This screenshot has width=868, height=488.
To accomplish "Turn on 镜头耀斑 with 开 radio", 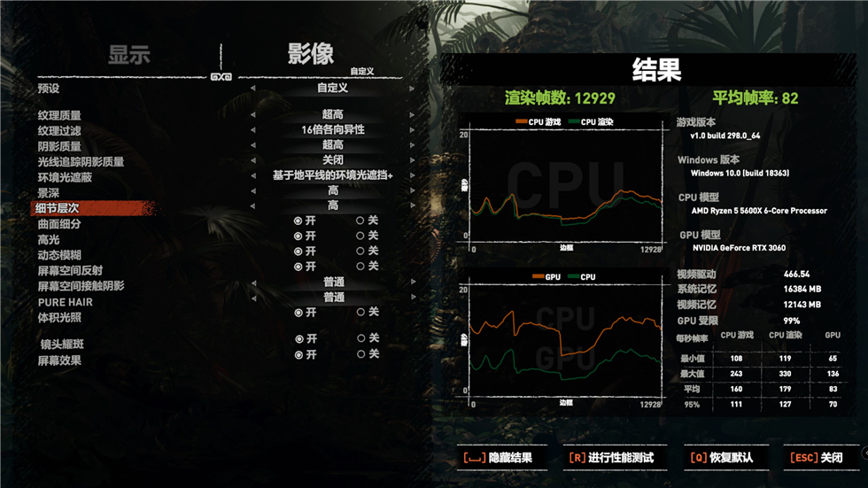I will tap(299, 338).
